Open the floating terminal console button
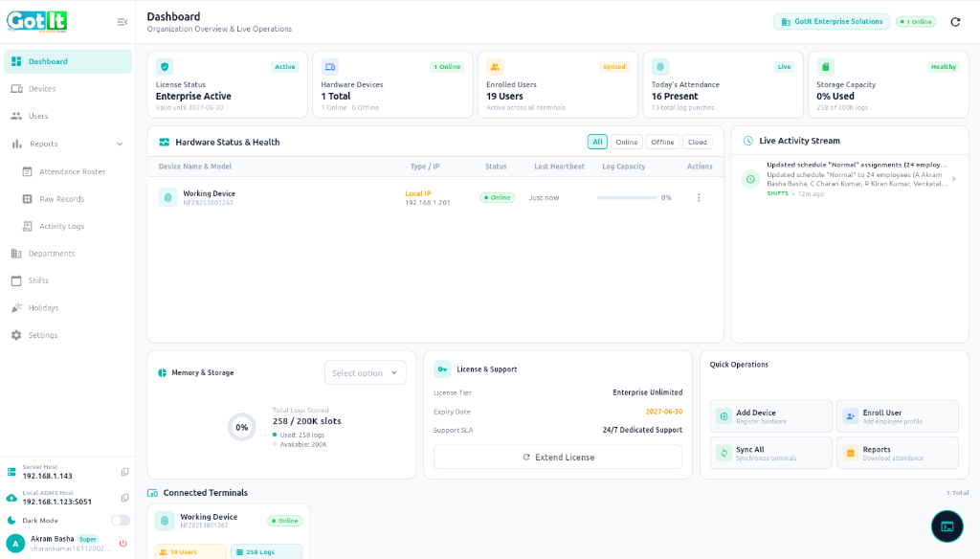 947,526
